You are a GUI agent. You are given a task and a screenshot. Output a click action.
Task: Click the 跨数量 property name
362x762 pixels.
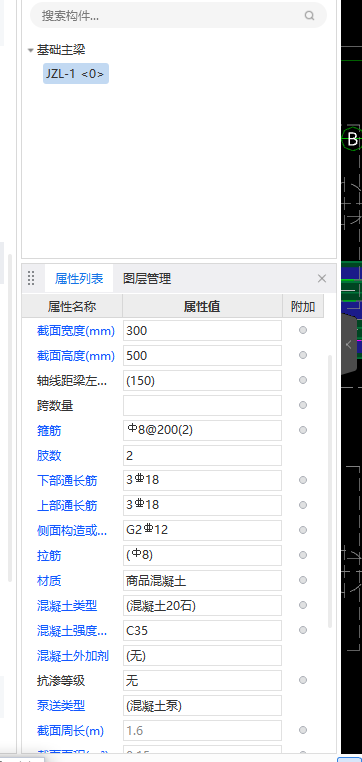pyautogui.click(x=55, y=406)
